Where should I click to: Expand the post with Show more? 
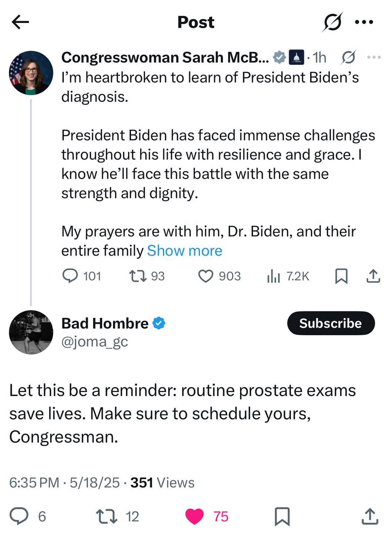point(185,251)
